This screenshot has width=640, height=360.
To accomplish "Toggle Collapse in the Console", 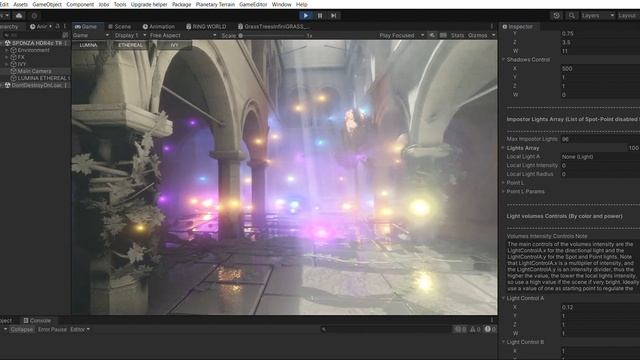I will coord(22,329).
